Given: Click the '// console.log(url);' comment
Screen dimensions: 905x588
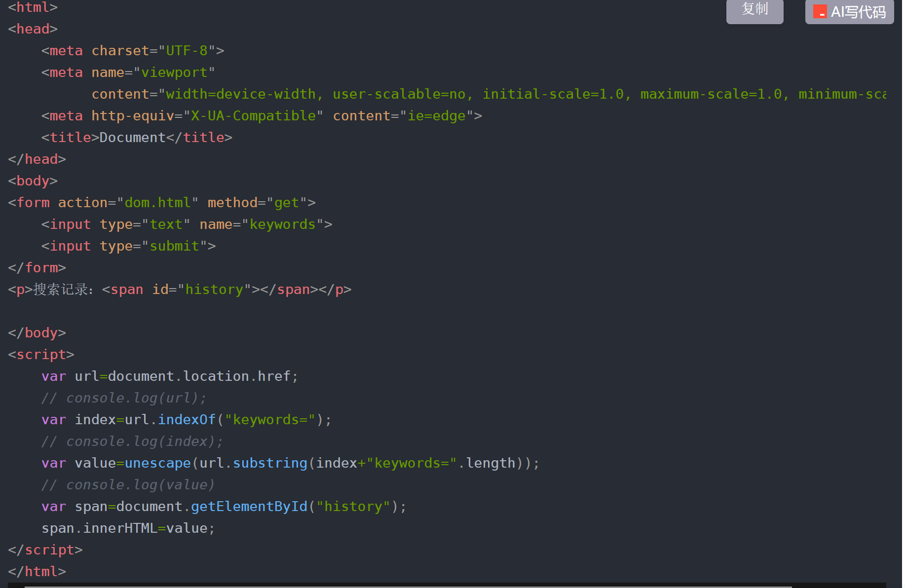Looking at the screenshot, I should click(124, 398).
